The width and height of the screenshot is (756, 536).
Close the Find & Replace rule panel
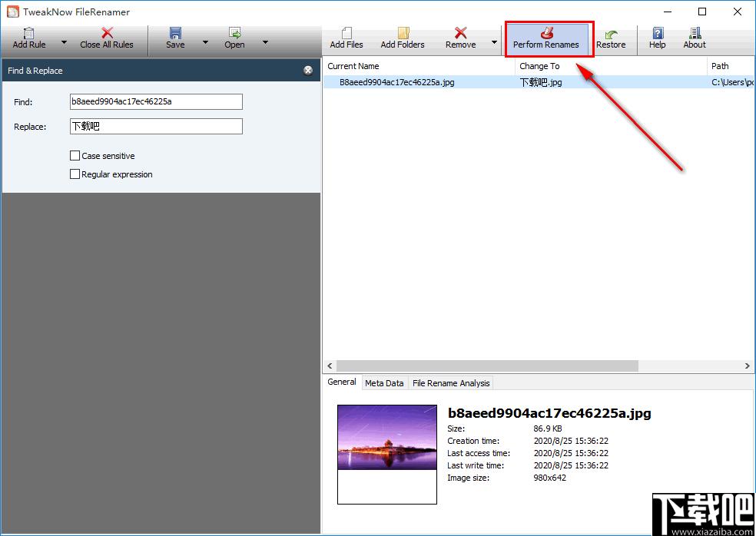[308, 71]
